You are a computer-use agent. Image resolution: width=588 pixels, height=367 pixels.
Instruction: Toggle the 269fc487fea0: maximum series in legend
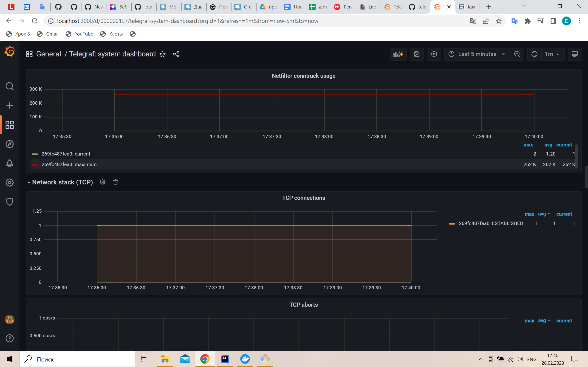pyautogui.click(x=69, y=164)
